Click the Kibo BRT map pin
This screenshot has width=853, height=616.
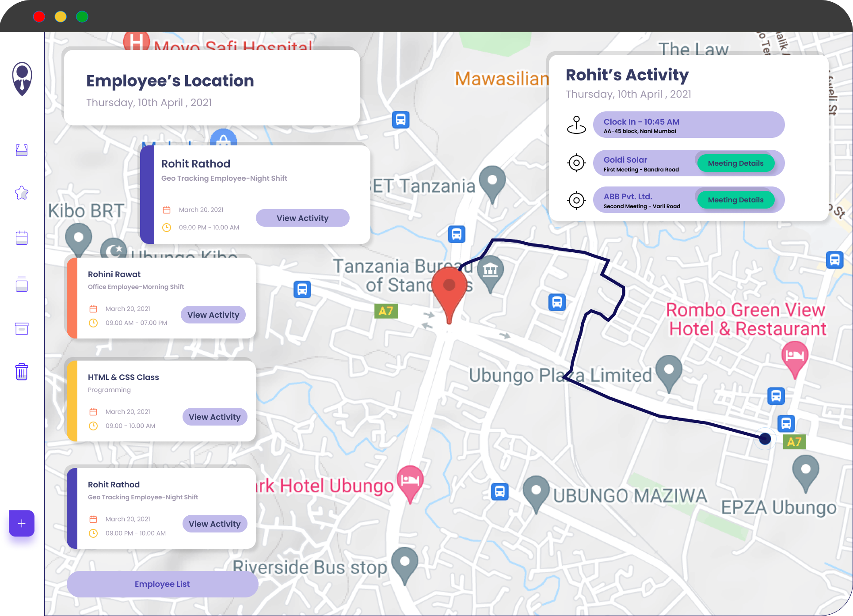click(x=79, y=240)
